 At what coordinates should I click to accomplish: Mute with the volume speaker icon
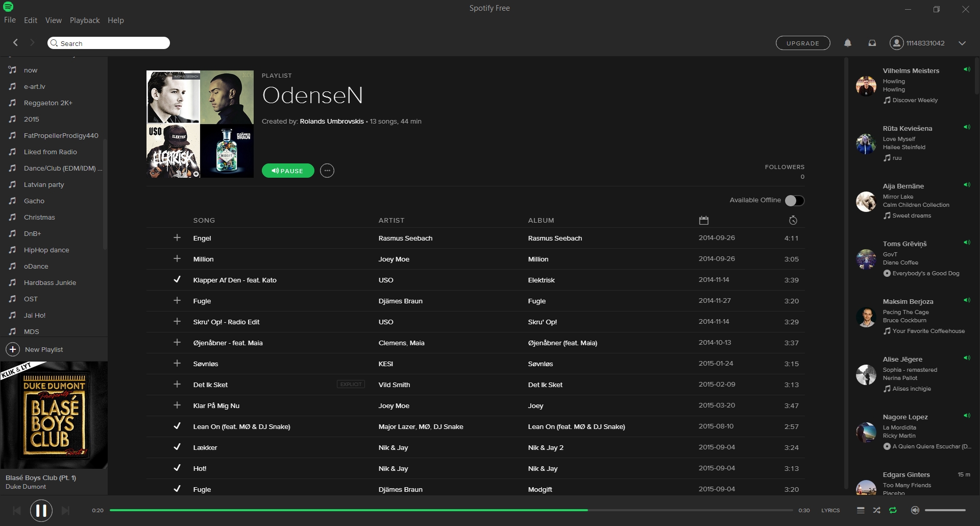[915, 510]
